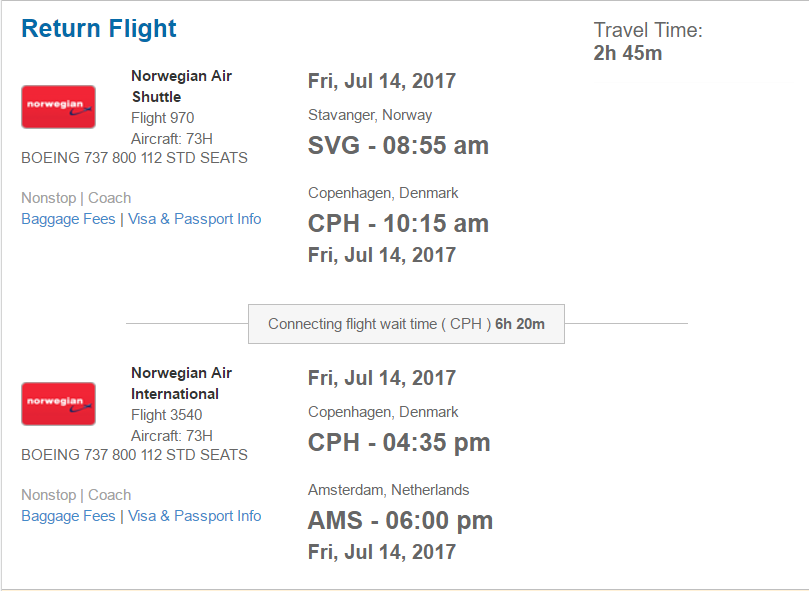This screenshot has height=591, width=809.
Task: Click the Flight 970 number text
Action: (163, 118)
